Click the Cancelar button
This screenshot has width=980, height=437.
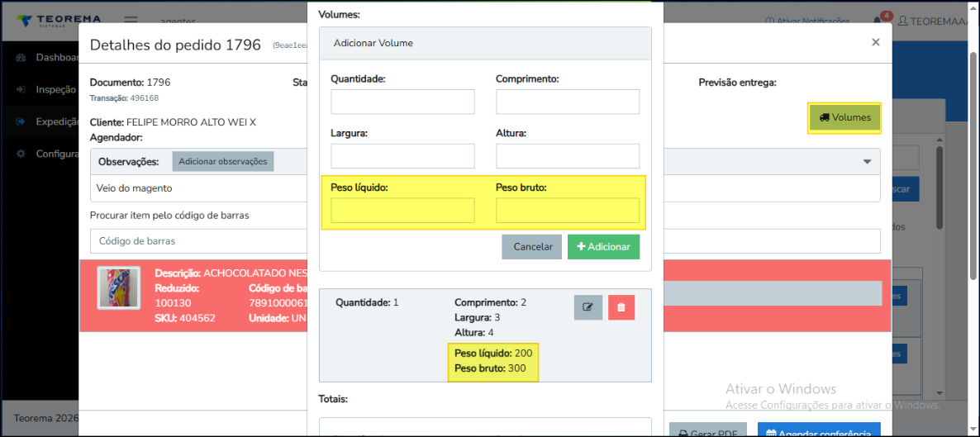(x=532, y=247)
